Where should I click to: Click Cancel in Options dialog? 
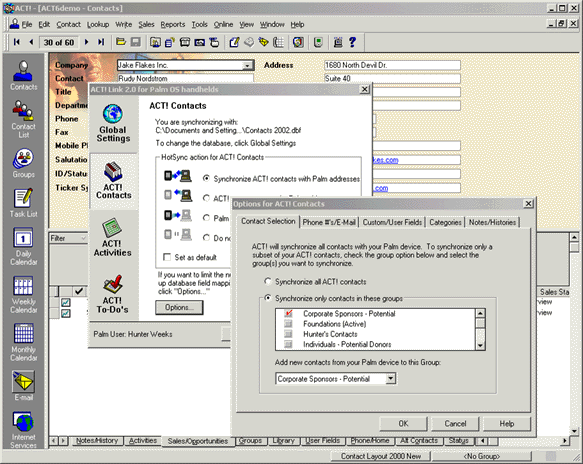(x=455, y=423)
